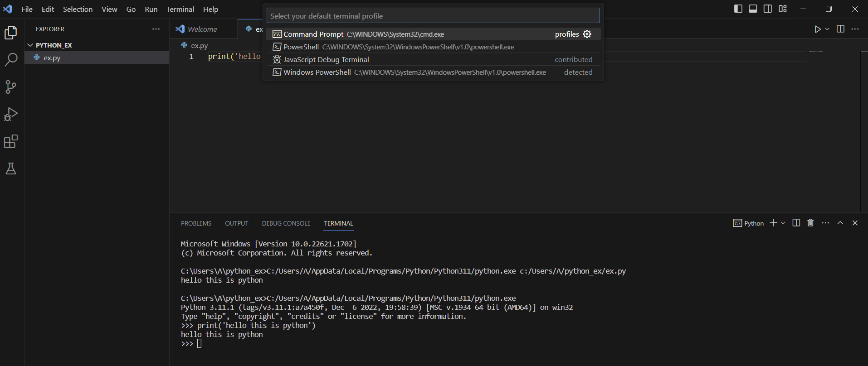Click the JavaScript Debug Terminal bug icon
868x366 pixels.
click(x=277, y=59)
